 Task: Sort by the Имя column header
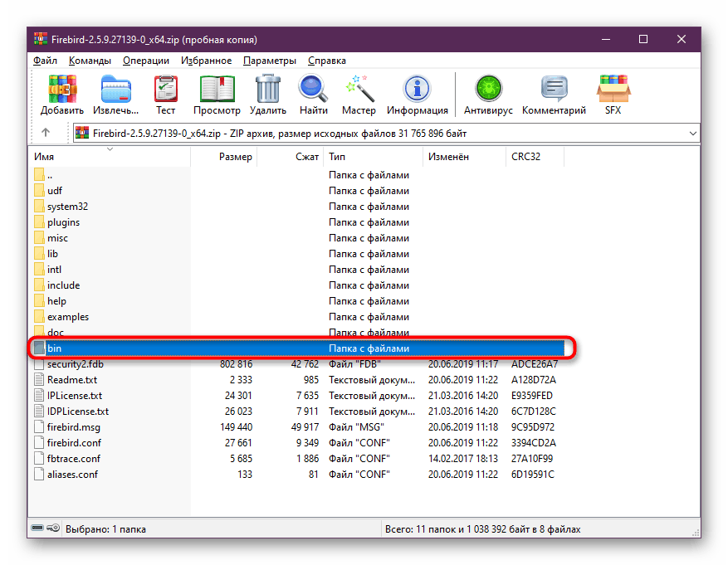[x=110, y=157]
